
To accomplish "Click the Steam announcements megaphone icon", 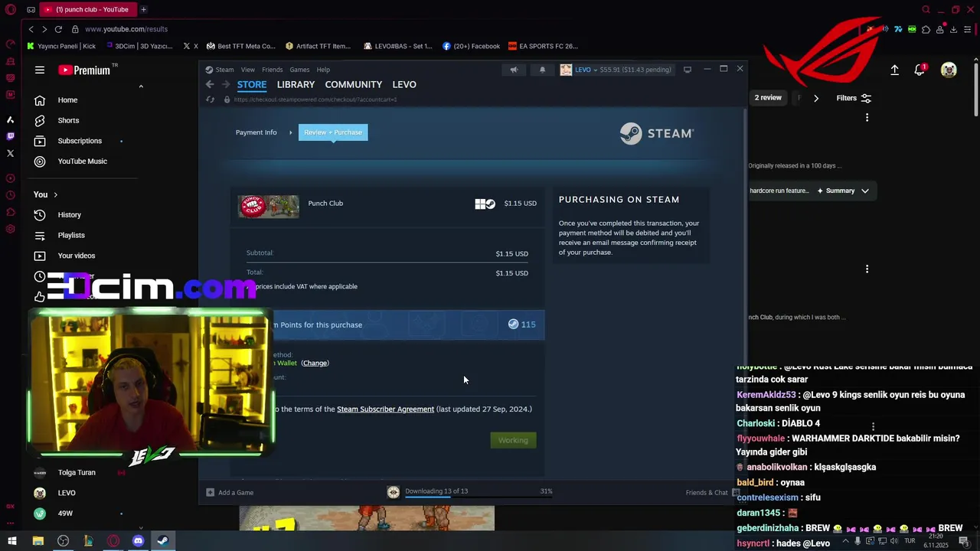I will (514, 70).
